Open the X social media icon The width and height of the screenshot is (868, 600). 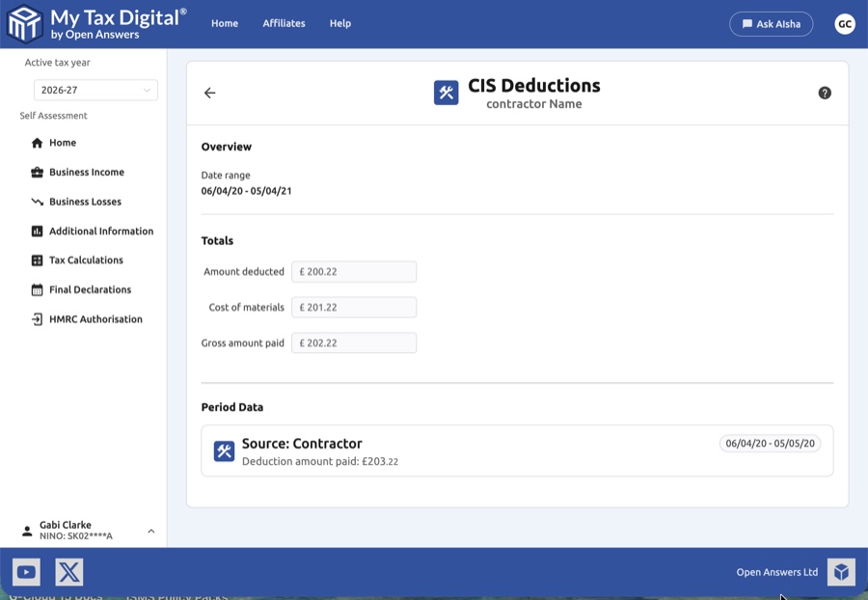click(x=69, y=572)
